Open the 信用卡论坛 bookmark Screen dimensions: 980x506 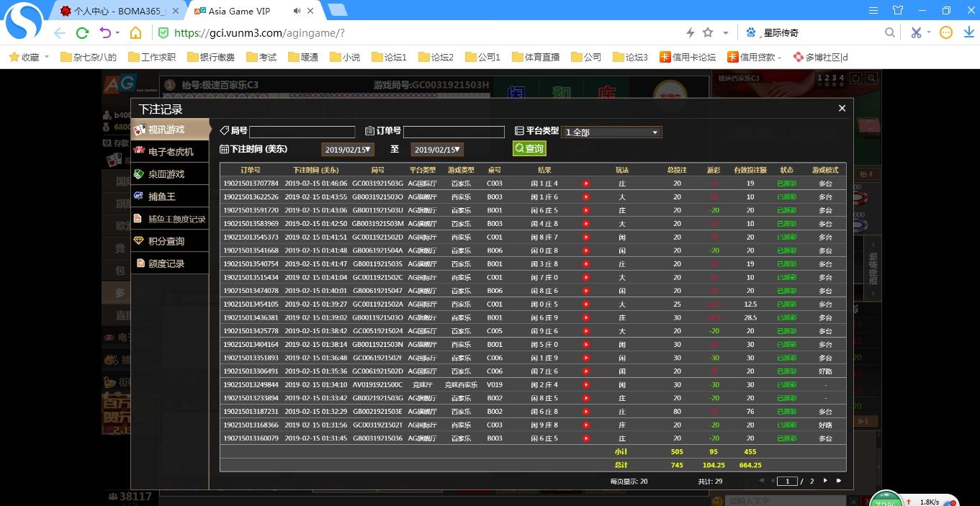688,57
